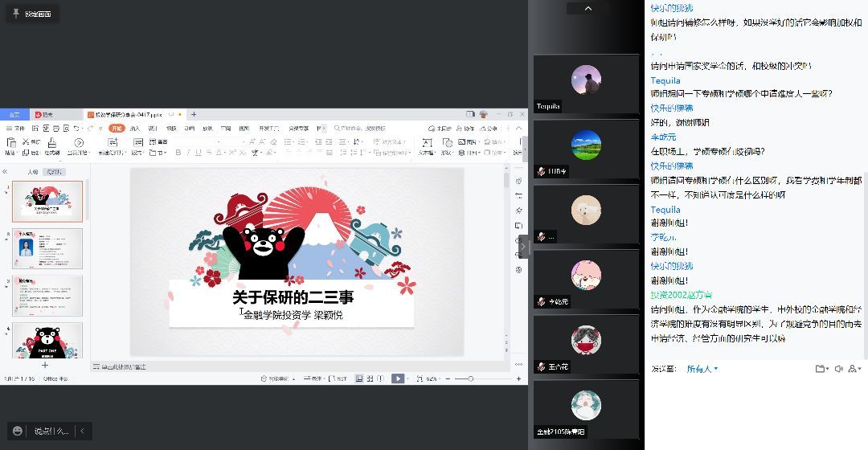
Task: Open the 所有人 recipient dropdown
Action: point(702,369)
